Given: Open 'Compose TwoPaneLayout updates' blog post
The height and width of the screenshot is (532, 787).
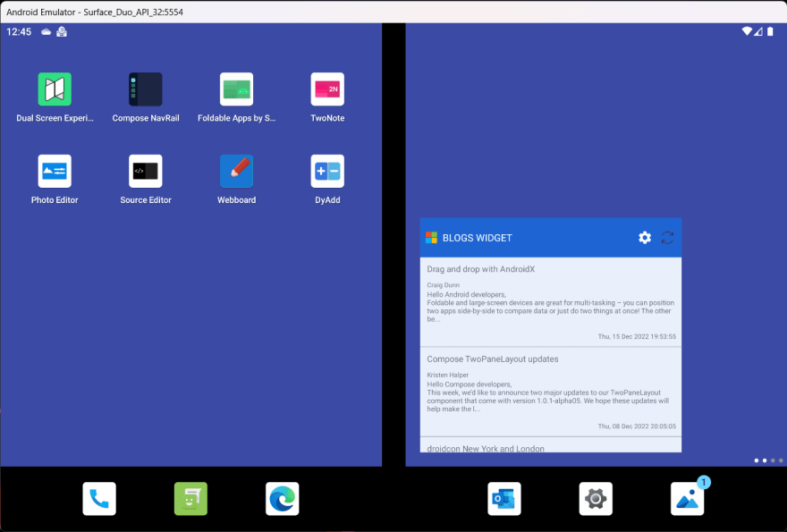Looking at the screenshot, I should point(551,392).
